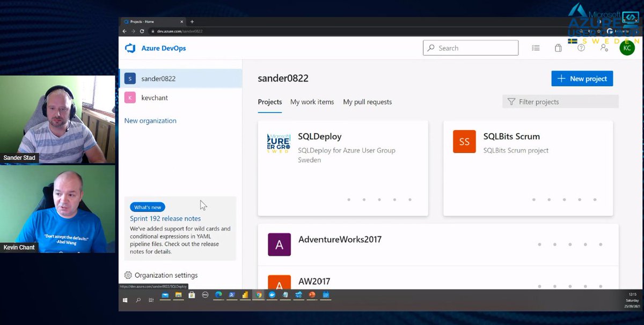Viewport: 644px width, 325px height.
Task: Open the User settings icon
Action: (x=604, y=48)
